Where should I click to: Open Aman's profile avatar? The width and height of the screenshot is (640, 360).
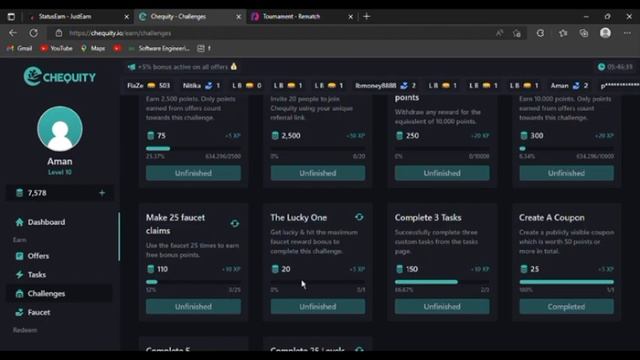(60, 129)
